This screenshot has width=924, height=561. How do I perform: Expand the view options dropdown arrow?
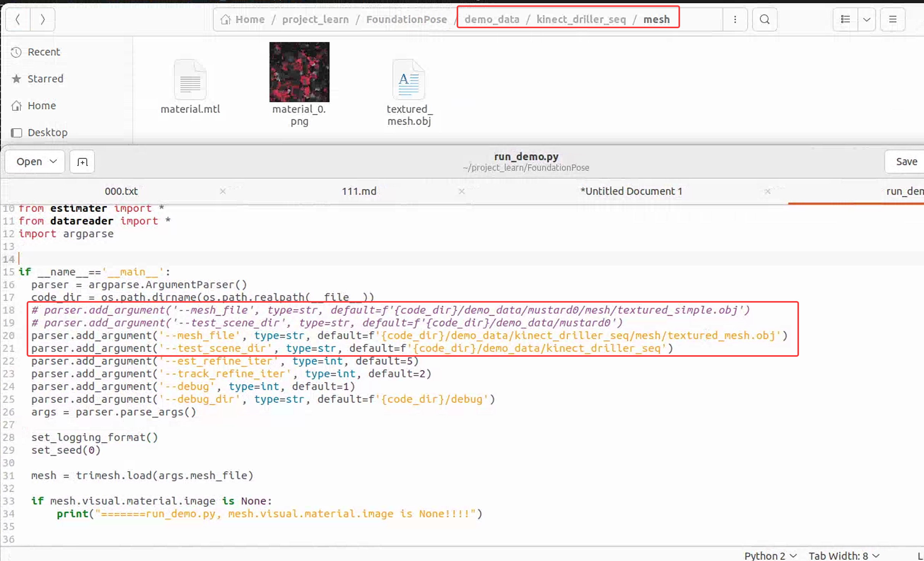(866, 19)
